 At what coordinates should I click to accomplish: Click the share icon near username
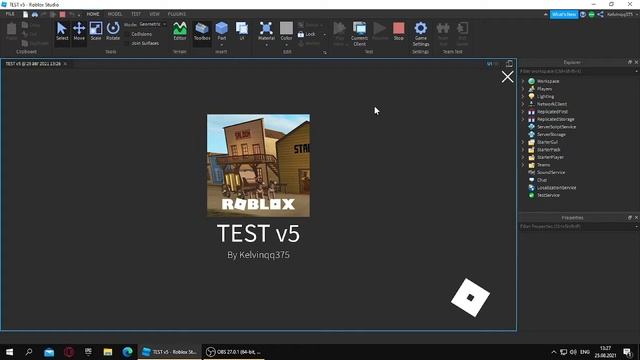(x=600, y=14)
